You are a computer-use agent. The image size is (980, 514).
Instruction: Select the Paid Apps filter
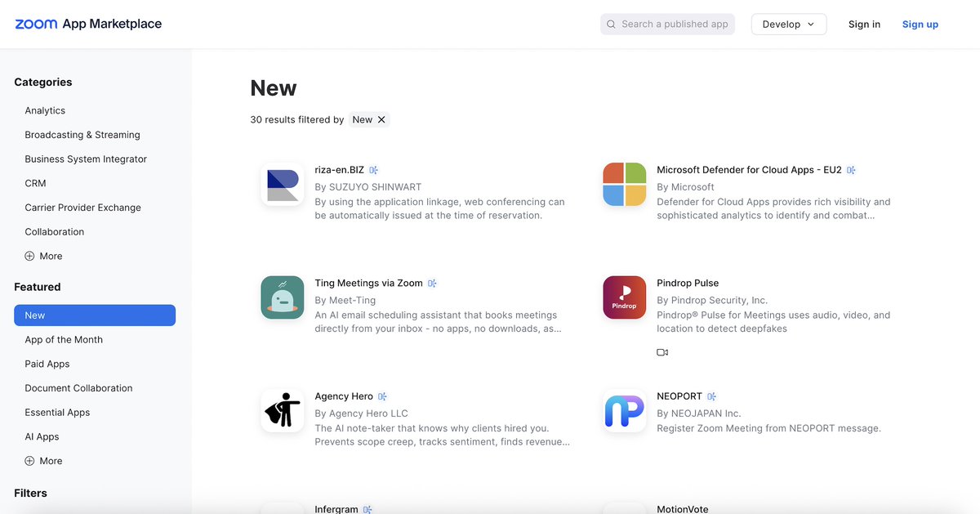[47, 364]
